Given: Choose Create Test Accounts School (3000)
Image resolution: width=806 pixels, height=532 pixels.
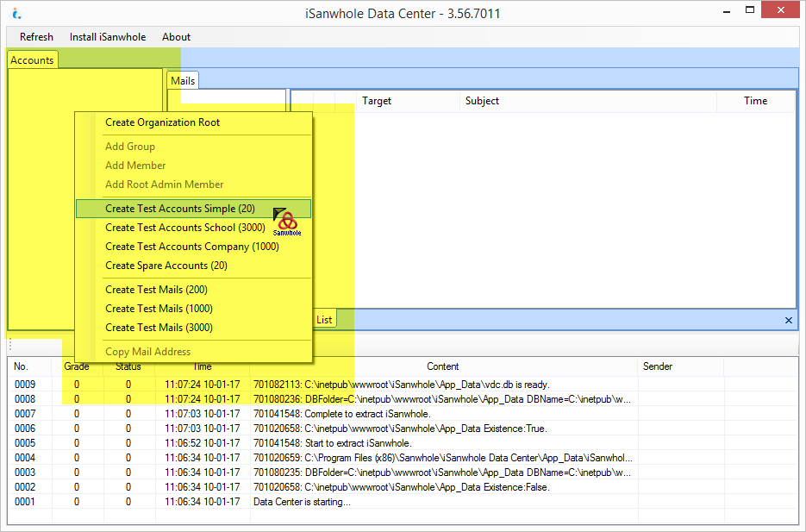Looking at the screenshot, I should 193,227.
